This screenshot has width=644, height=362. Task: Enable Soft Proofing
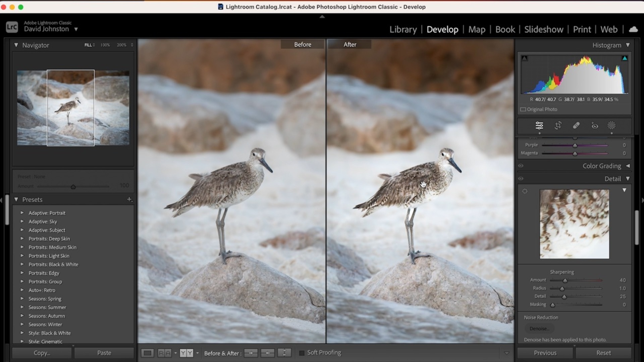[x=302, y=353]
